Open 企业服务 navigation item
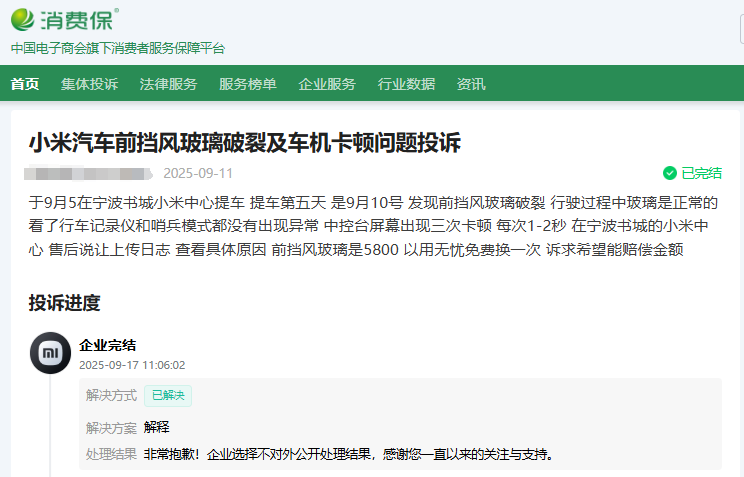This screenshot has height=477, width=744. tap(327, 84)
